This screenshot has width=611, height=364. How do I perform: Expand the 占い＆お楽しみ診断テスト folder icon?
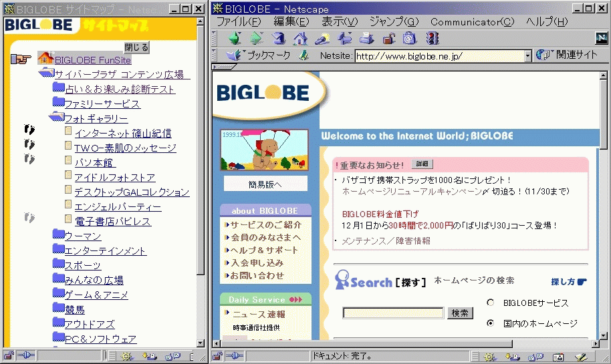coord(58,87)
